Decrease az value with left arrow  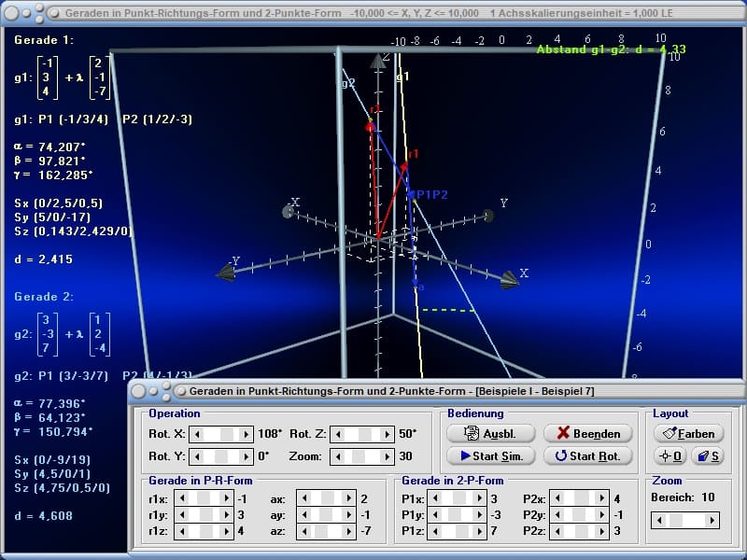[304, 531]
